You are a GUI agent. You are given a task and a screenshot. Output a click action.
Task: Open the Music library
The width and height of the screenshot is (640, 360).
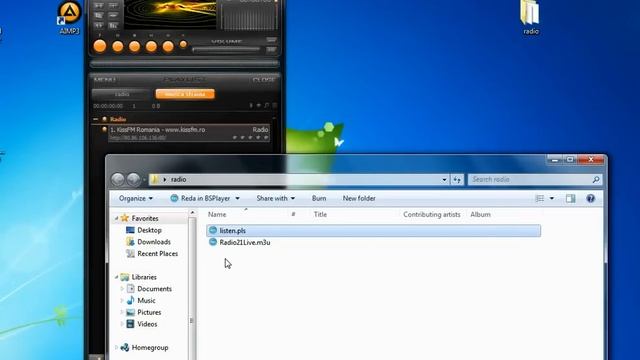[x=146, y=300]
